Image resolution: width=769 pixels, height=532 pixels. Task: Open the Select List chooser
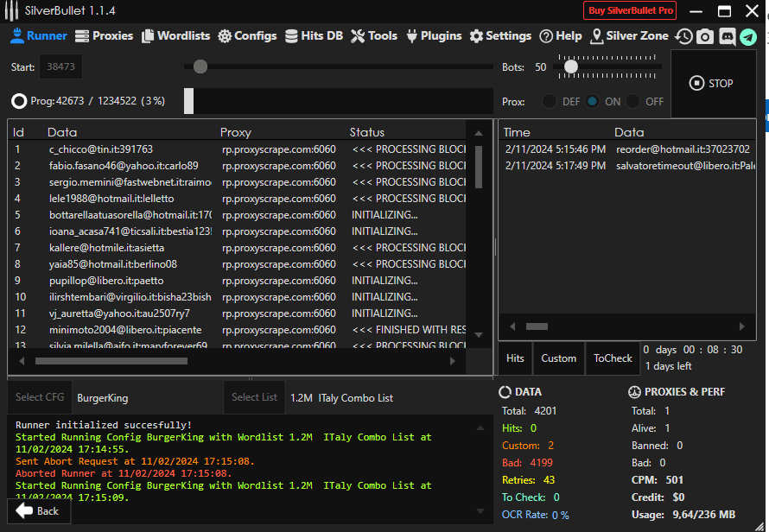(254, 397)
